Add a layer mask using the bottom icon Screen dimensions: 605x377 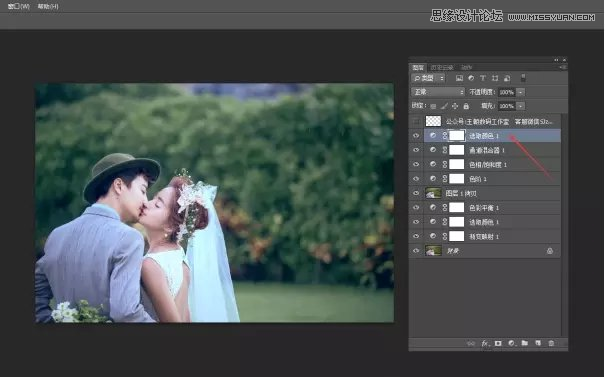(498, 343)
